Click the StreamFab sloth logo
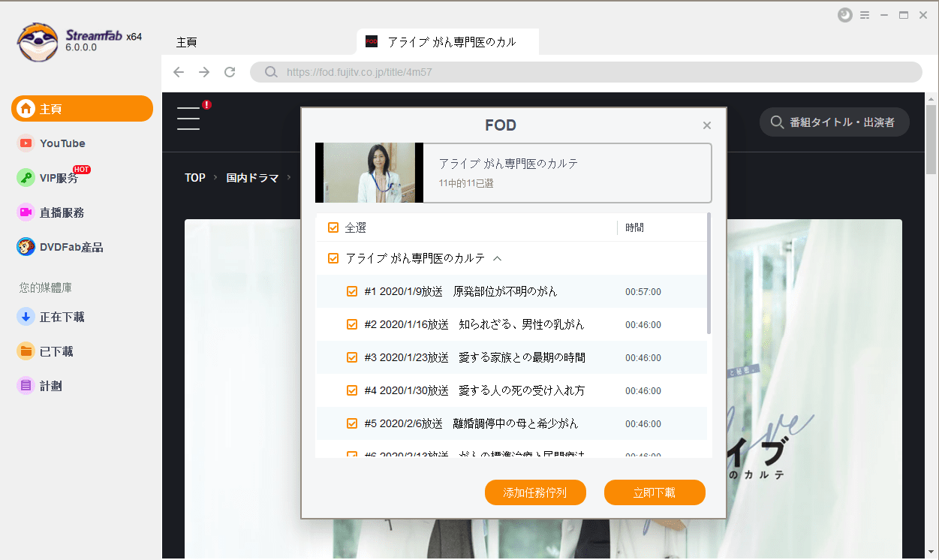 38,42
